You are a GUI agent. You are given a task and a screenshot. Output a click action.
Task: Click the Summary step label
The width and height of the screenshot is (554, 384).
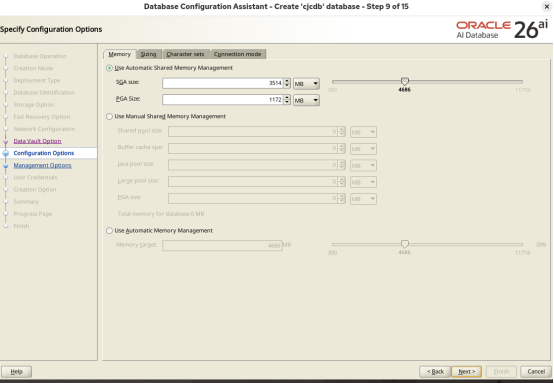pos(26,202)
